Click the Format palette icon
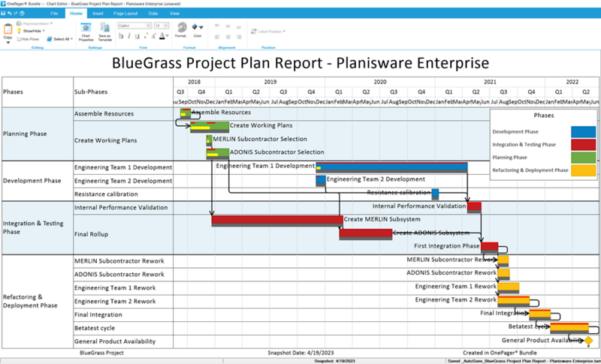This screenshot has width=601, height=364. coord(182,28)
